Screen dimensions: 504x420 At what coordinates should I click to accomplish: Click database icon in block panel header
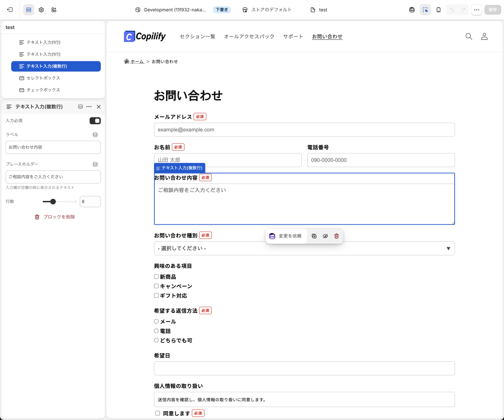pos(80,107)
